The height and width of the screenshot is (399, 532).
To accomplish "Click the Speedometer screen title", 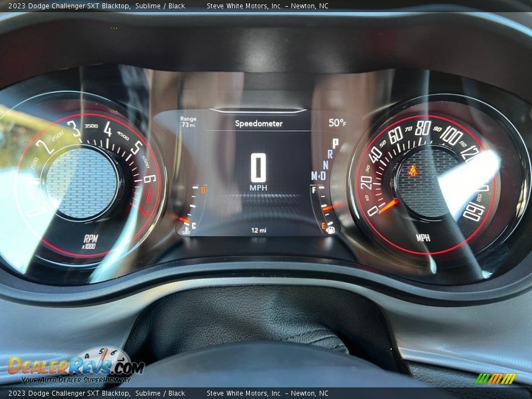I will 259,124.
